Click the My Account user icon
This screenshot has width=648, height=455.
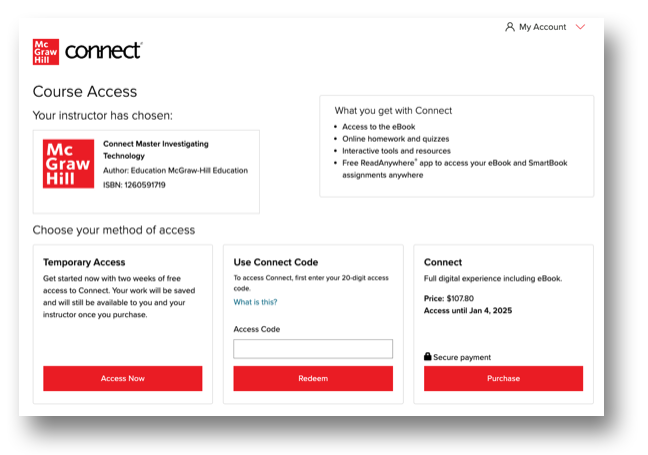point(510,27)
